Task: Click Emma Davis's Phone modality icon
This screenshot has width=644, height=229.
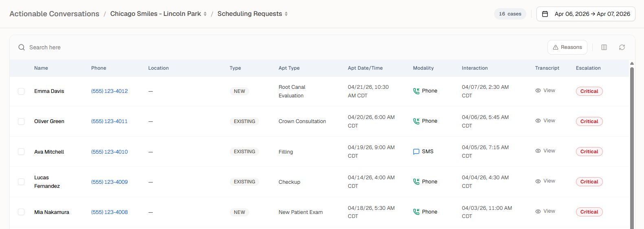Action: [416, 91]
